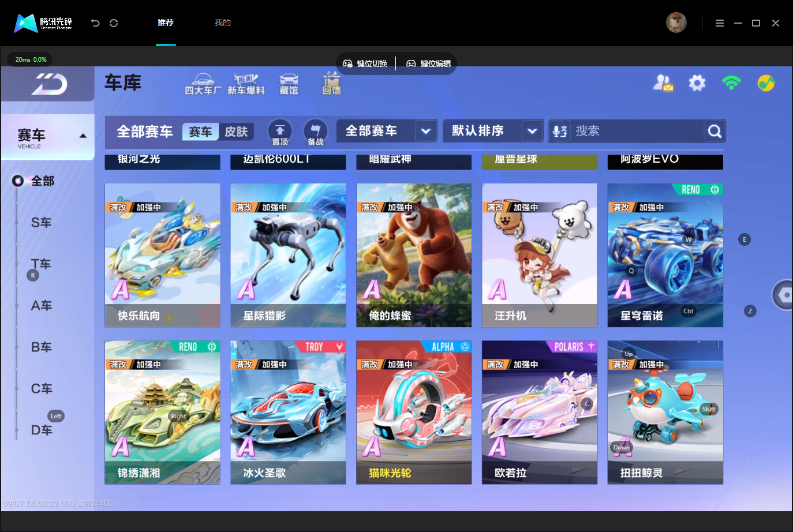Select the 汪升机 card
This screenshot has width=793, height=532.
(x=540, y=255)
